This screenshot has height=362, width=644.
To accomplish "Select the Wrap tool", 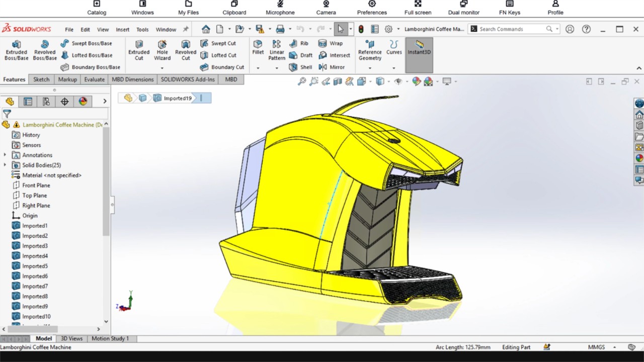I will (x=331, y=43).
